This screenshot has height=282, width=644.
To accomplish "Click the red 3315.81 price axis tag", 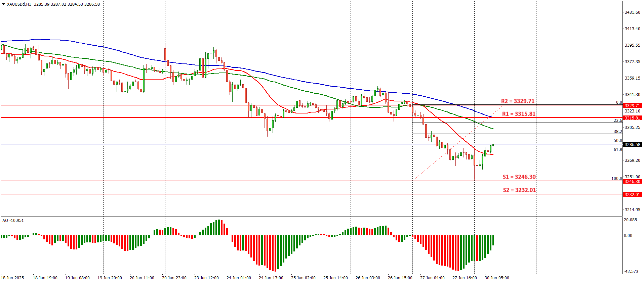I will [x=632, y=118].
